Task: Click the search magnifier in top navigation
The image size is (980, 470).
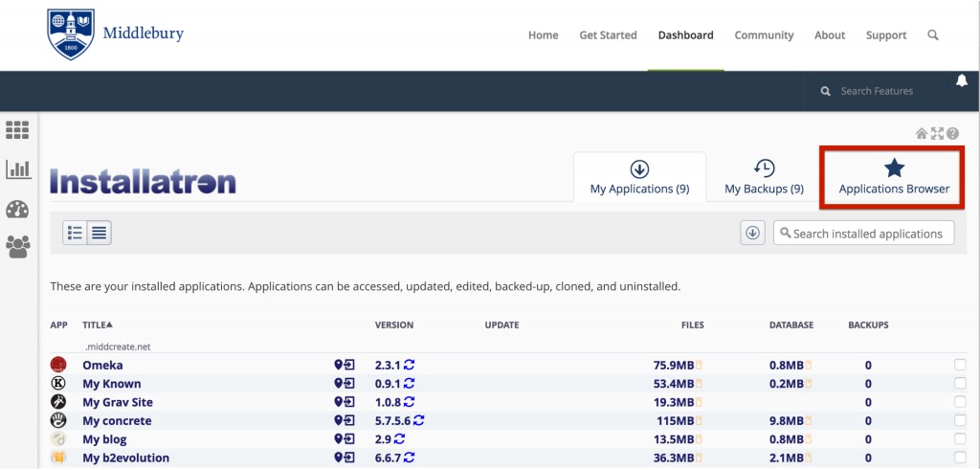Action: (x=933, y=35)
